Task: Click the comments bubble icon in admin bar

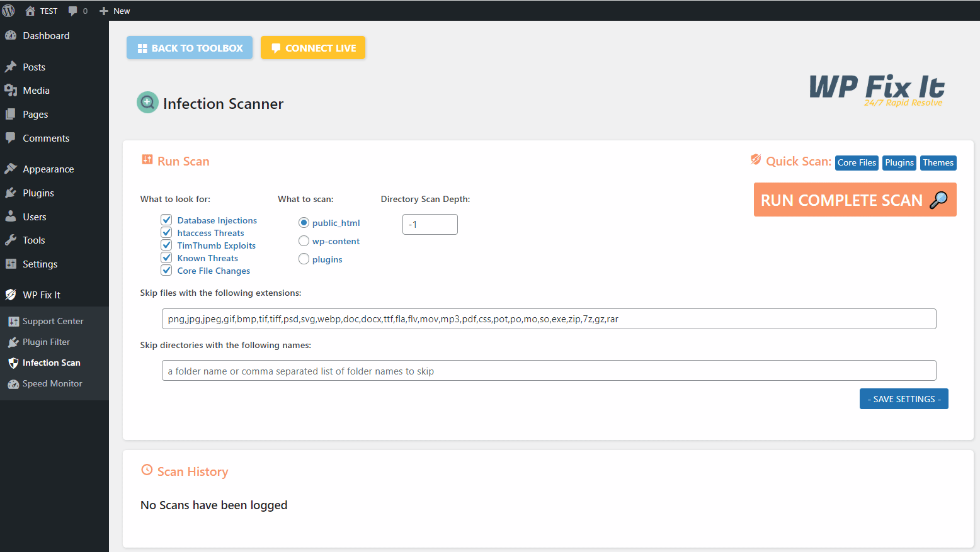Action: pyautogui.click(x=72, y=11)
